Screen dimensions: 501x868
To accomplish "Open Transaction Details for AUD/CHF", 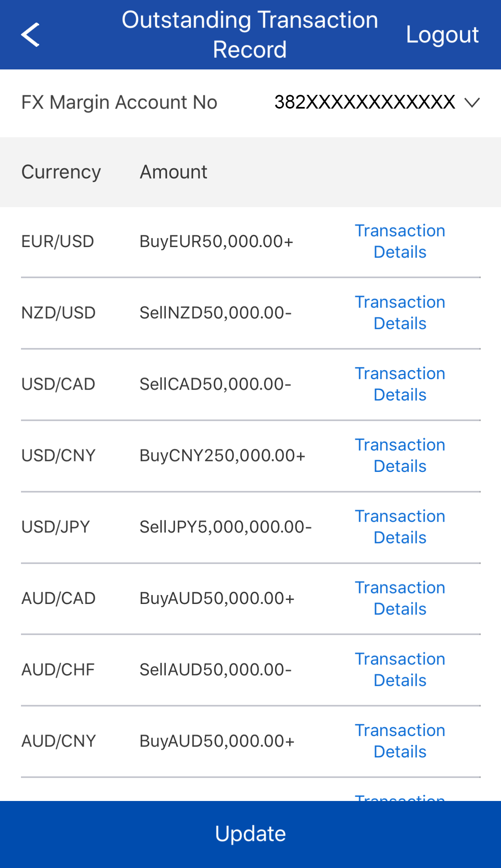I will pyautogui.click(x=400, y=670).
